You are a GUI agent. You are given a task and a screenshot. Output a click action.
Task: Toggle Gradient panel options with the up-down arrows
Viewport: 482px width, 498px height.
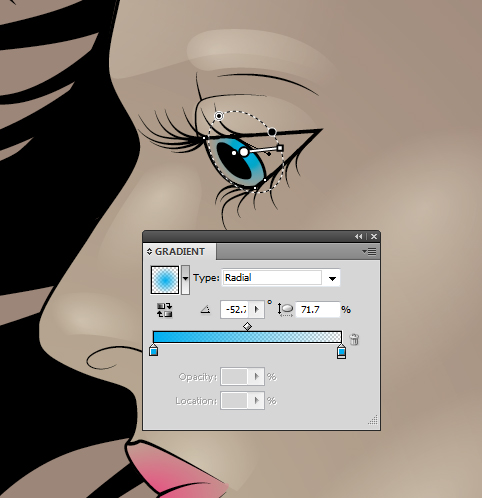(149, 252)
